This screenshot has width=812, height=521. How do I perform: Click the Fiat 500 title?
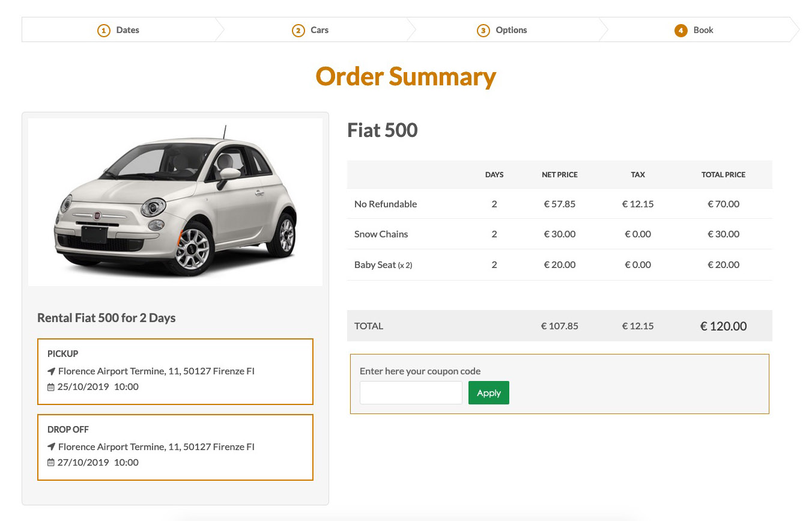tap(383, 130)
